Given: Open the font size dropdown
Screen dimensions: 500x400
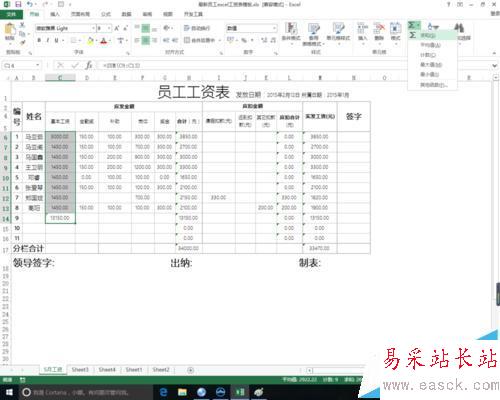Looking at the screenshot, I should tap(109, 28).
